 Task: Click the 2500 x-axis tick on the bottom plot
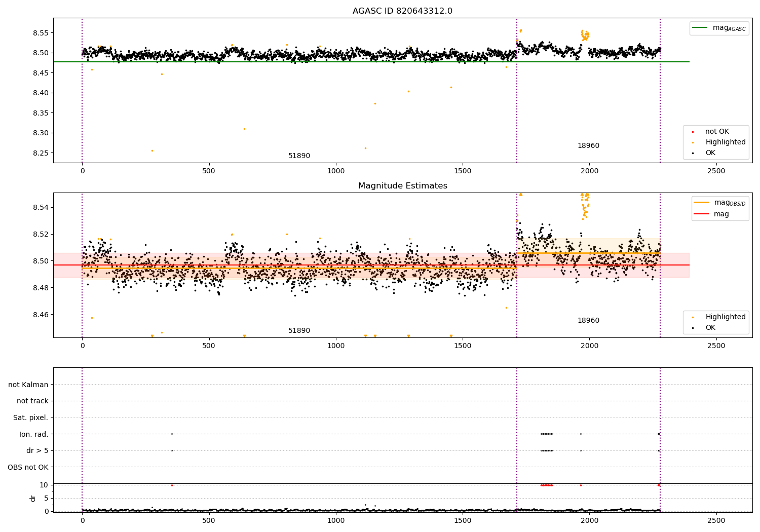716,520
